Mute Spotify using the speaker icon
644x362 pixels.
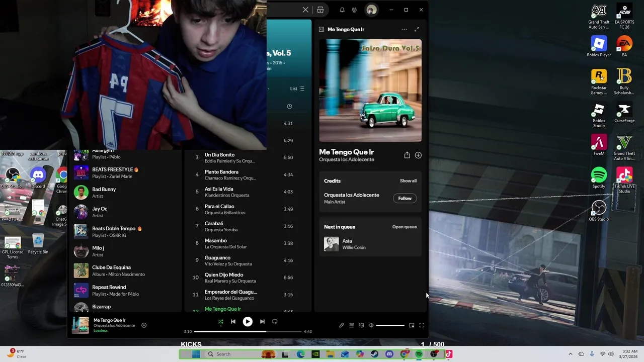click(x=371, y=325)
